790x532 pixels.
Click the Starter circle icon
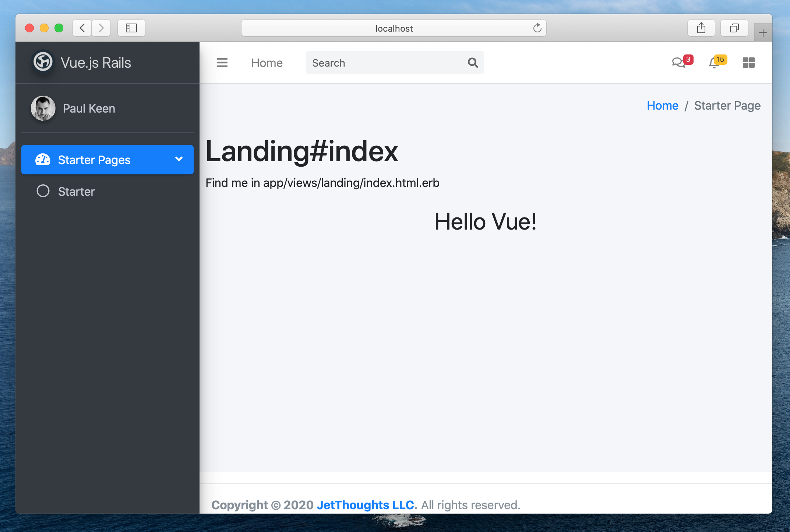pos(43,191)
